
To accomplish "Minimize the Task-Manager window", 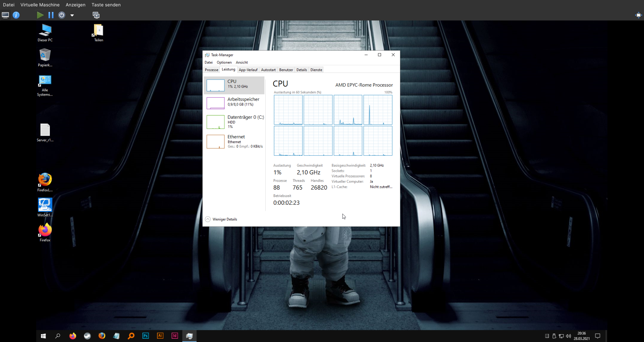I will (x=366, y=55).
